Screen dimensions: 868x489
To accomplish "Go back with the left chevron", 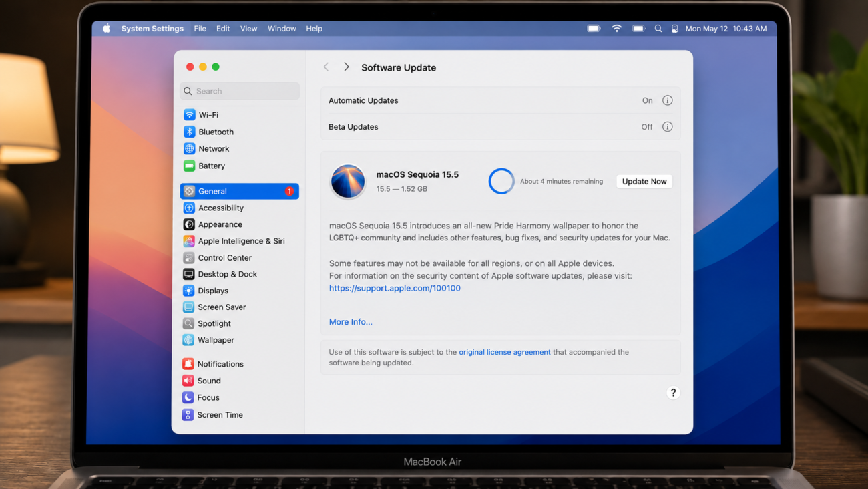I will click(x=326, y=67).
